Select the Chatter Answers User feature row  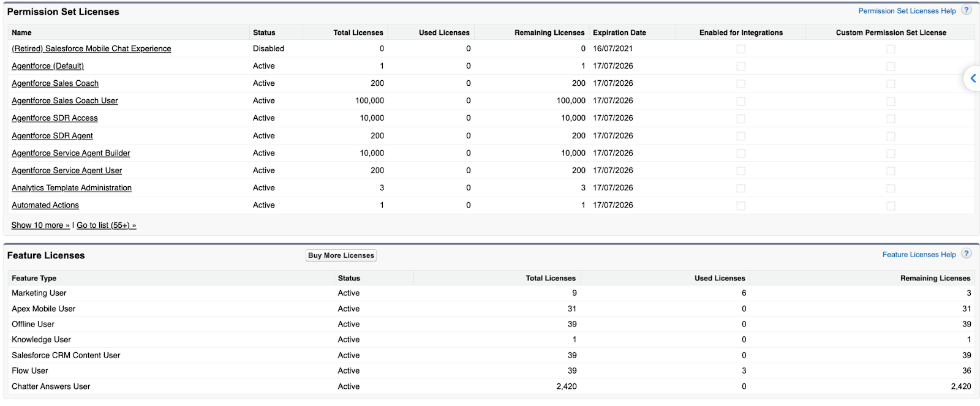pos(51,386)
